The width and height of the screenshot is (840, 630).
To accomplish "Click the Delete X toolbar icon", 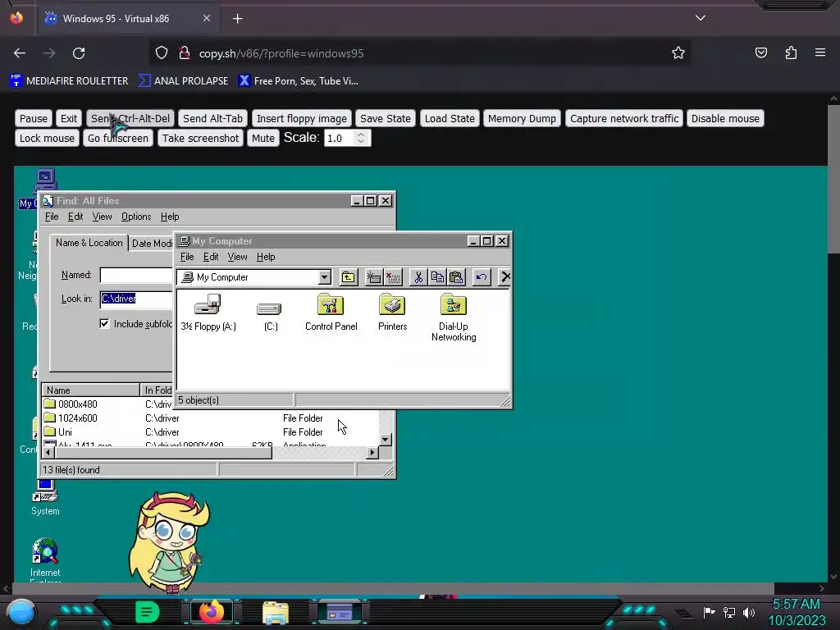I will [x=504, y=277].
